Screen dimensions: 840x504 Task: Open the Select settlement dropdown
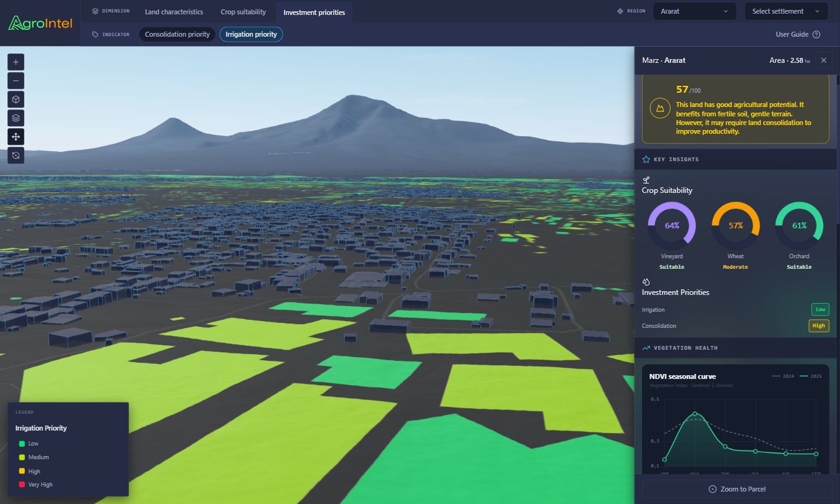coord(786,11)
